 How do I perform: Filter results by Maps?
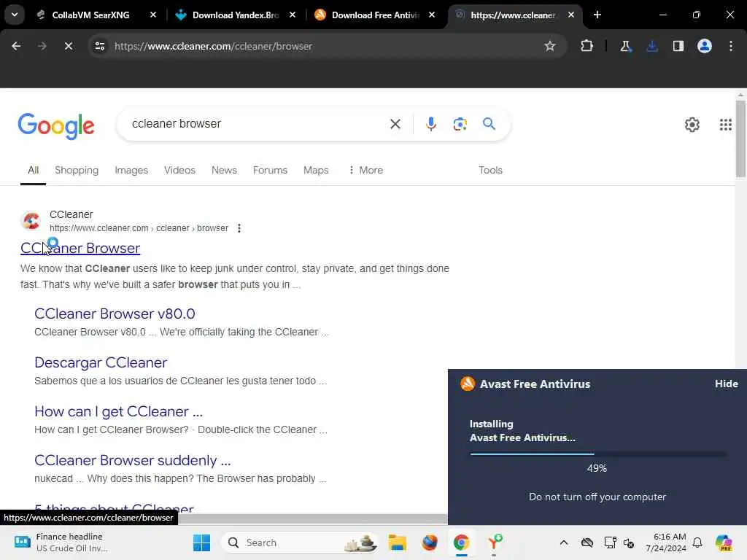[x=316, y=170]
